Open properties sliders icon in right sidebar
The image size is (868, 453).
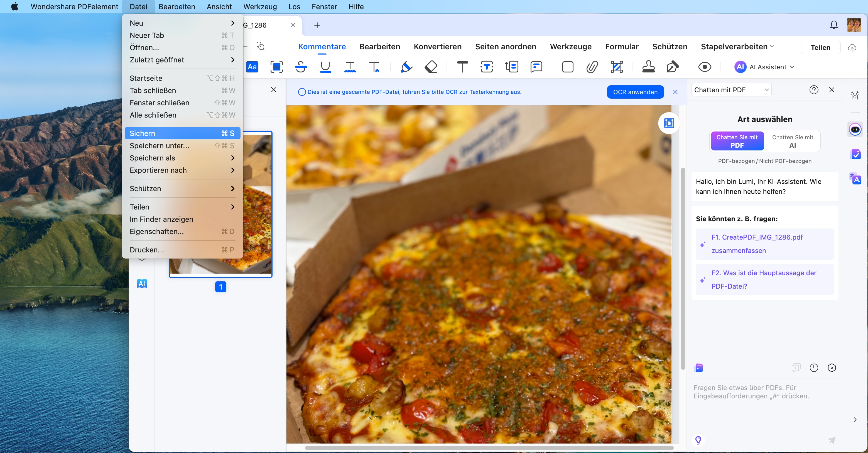[x=855, y=95]
